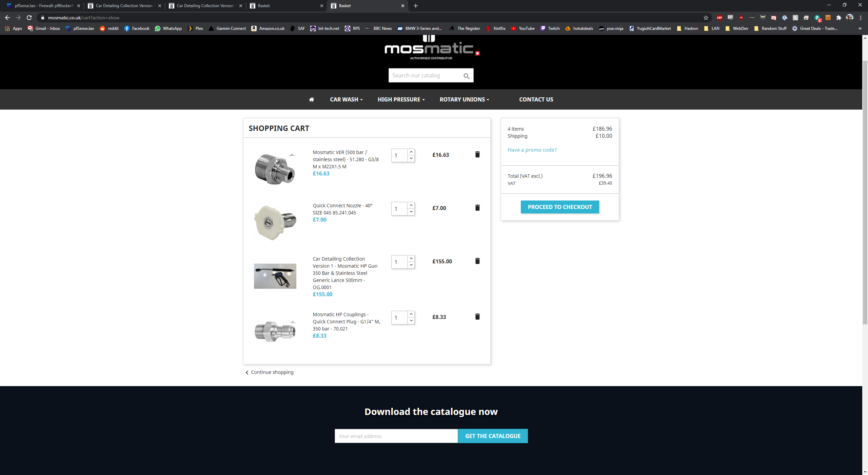Open the Car Detailing Collection product link
The width and height of the screenshot is (868, 475).
coord(345,273)
